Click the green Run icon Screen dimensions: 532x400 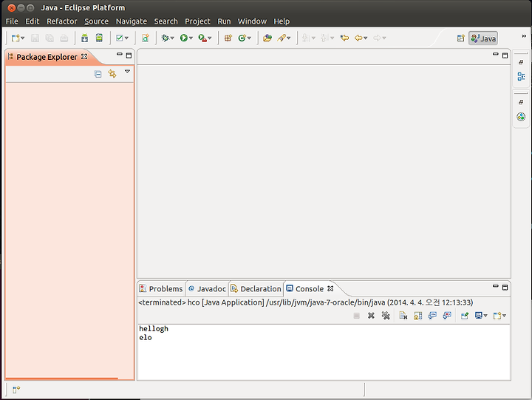click(x=183, y=38)
